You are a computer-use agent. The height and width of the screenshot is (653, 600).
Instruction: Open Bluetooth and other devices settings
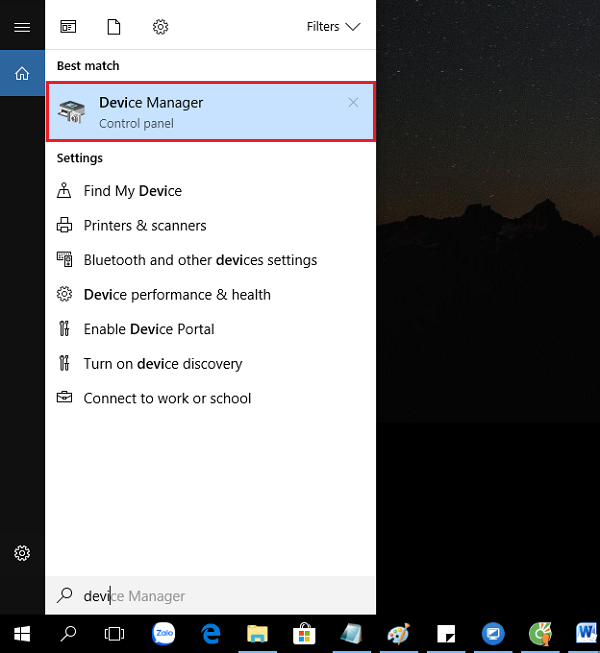click(200, 260)
